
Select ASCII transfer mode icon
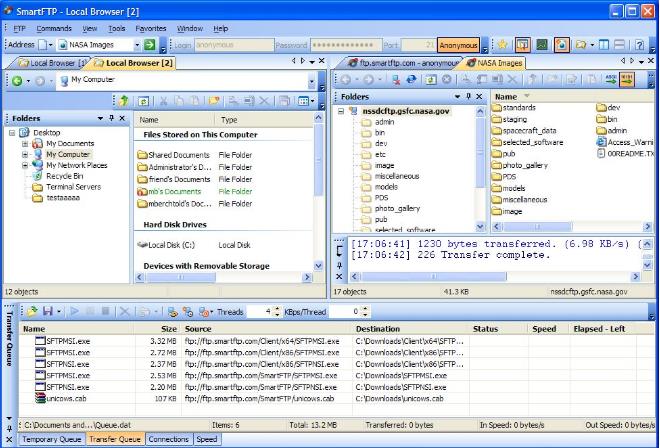[x=611, y=80]
